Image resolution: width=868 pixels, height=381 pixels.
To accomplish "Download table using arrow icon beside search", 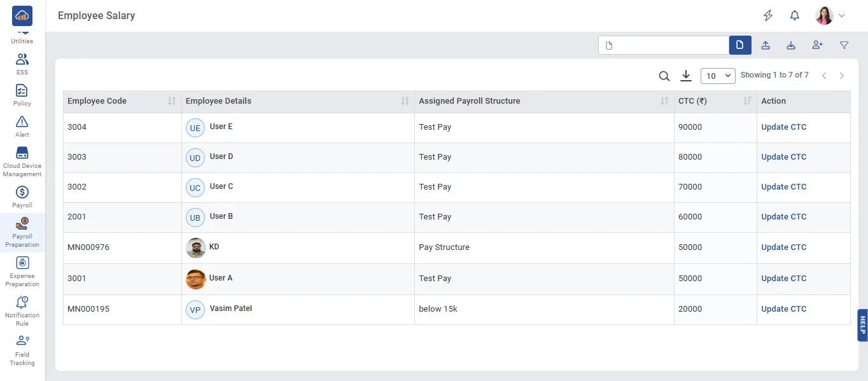I will coord(685,76).
